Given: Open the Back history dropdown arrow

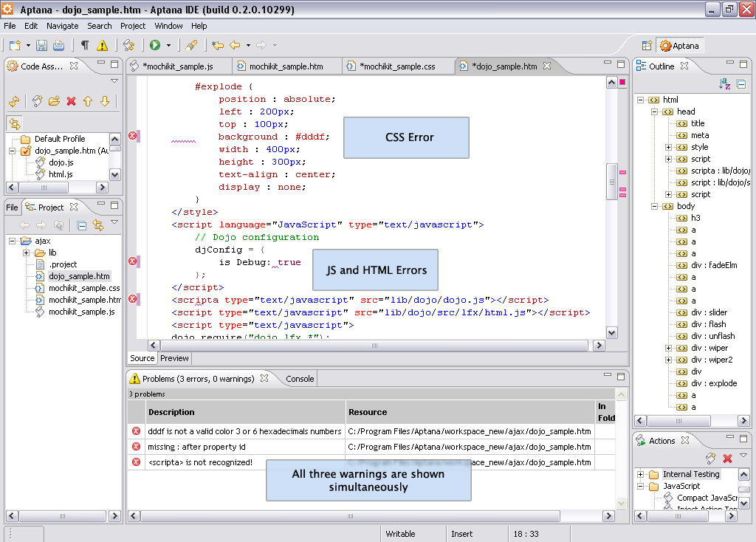Looking at the screenshot, I should pos(248,45).
